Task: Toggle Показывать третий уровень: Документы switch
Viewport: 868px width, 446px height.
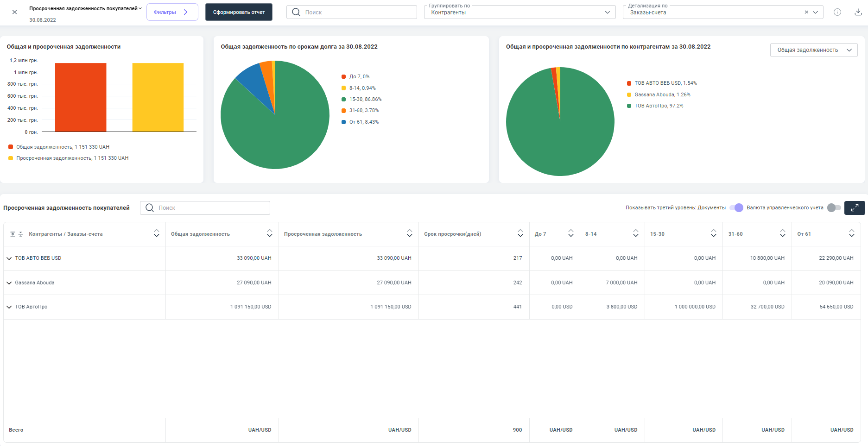Action: (x=736, y=208)
